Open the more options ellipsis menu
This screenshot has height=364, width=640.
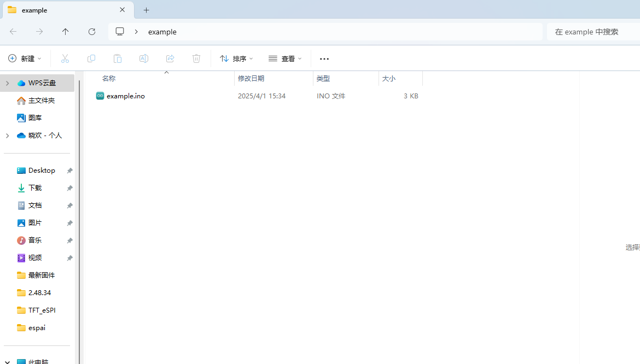point(324,58)
